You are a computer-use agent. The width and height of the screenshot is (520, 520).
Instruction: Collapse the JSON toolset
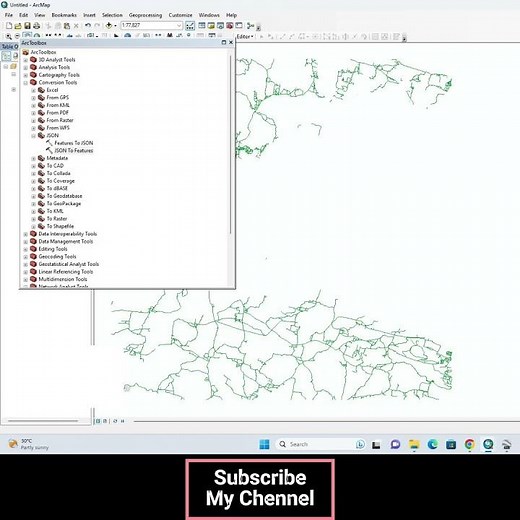(33, 136)
